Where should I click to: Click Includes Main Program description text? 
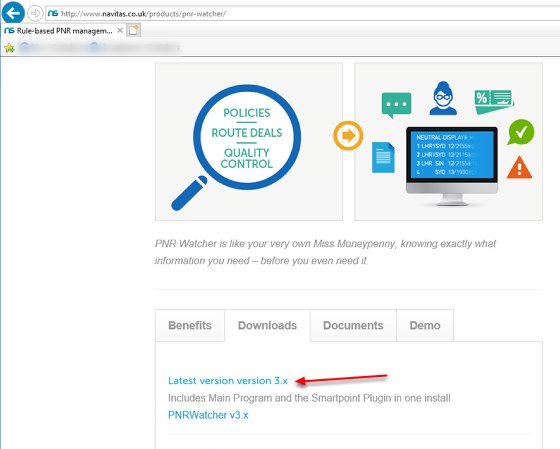[309, 398]
